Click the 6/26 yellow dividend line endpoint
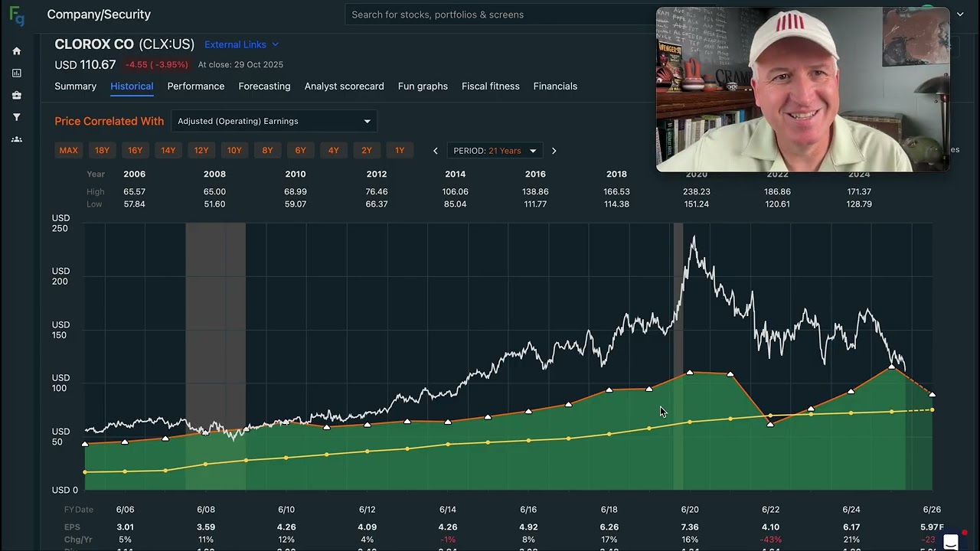The height and width of the screenshot is (551, 980). (932, 410)
